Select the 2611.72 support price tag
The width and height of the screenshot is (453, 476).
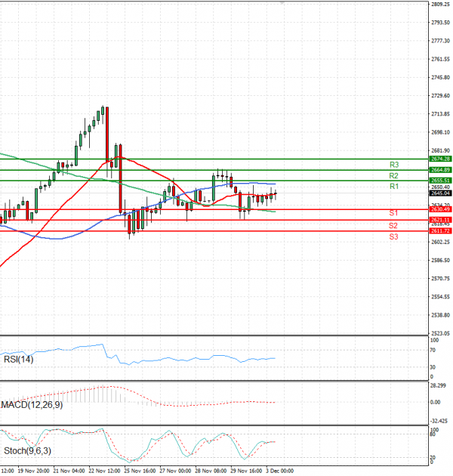[x=441, y=231]
